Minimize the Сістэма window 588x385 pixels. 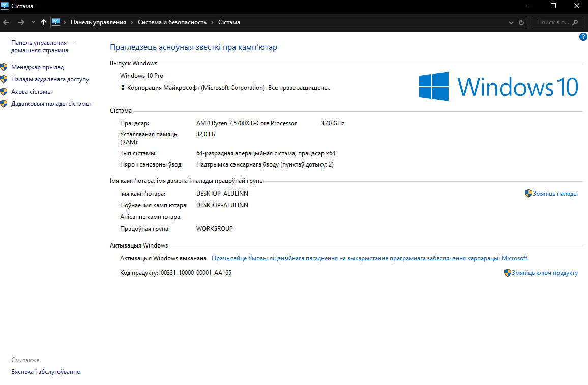tap(531, 6)
